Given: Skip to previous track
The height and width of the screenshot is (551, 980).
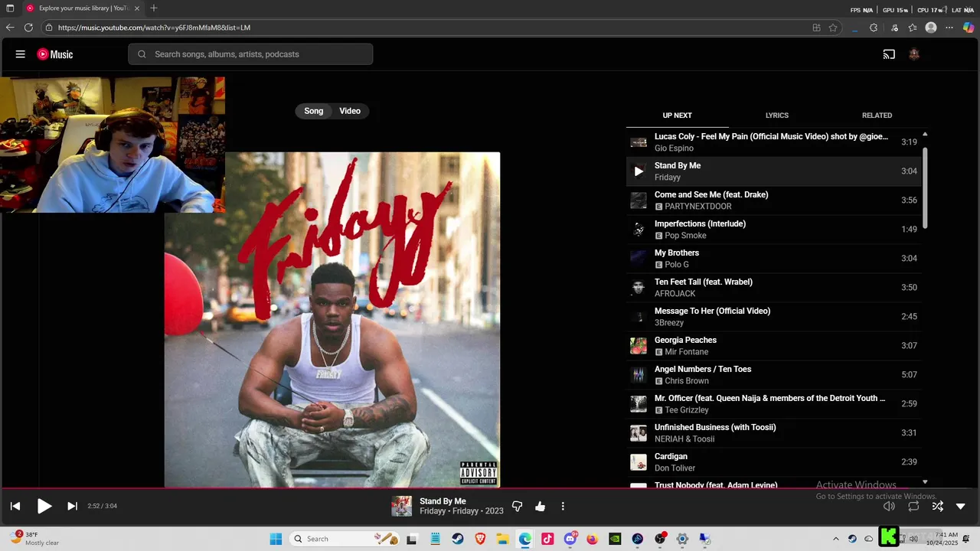Looking at the screenshot, I should 15,506.
